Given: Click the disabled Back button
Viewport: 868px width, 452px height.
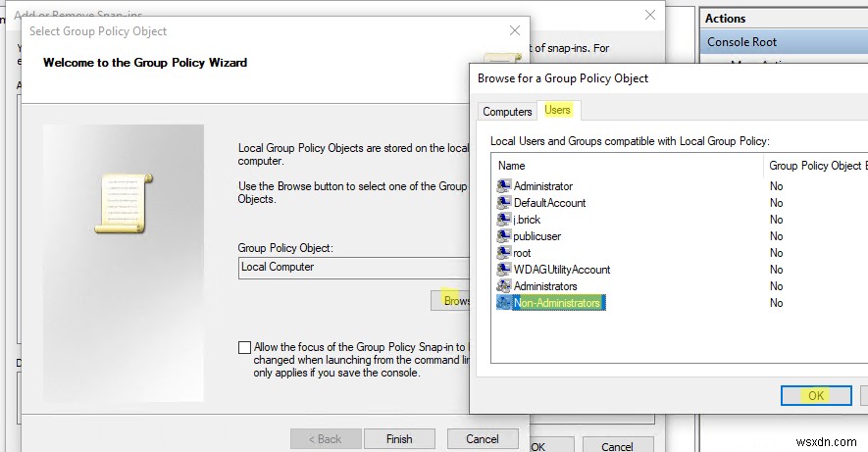Looking at the screenshot, I should (x=326, y=438).
